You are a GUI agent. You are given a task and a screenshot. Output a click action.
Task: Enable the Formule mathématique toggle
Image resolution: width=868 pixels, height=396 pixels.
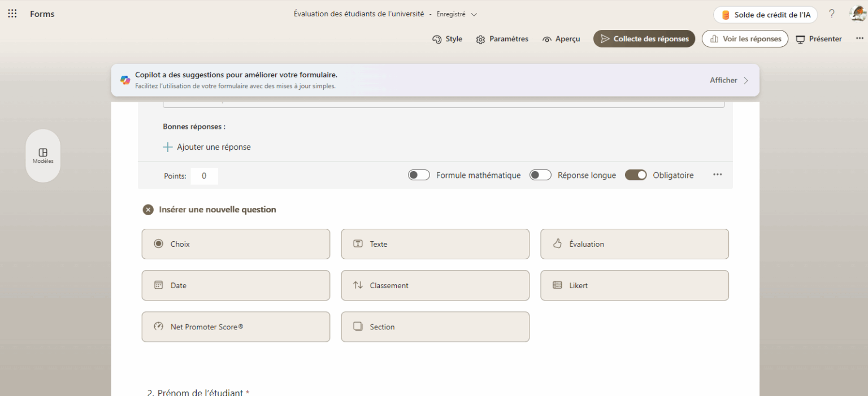[x=419, y=175]
